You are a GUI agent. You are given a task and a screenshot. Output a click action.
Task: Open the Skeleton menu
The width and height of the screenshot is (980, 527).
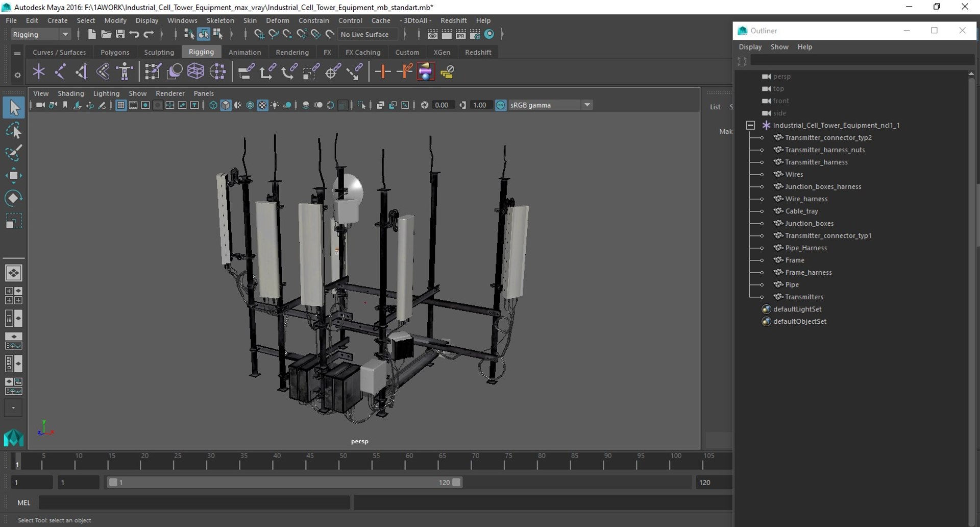click(220, 20)
